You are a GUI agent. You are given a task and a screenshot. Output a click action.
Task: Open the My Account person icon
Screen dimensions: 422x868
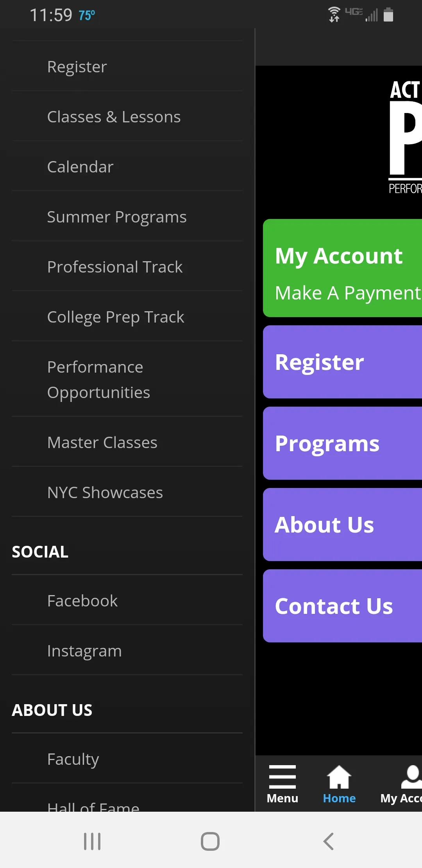(x=411, y=777)
